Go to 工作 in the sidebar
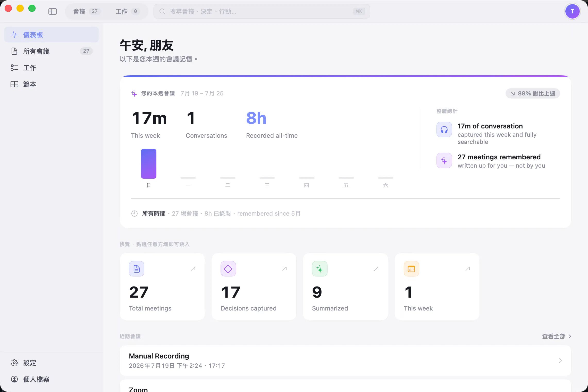The width and height of the screenshot is (588, 392). [x=52, y=68]
